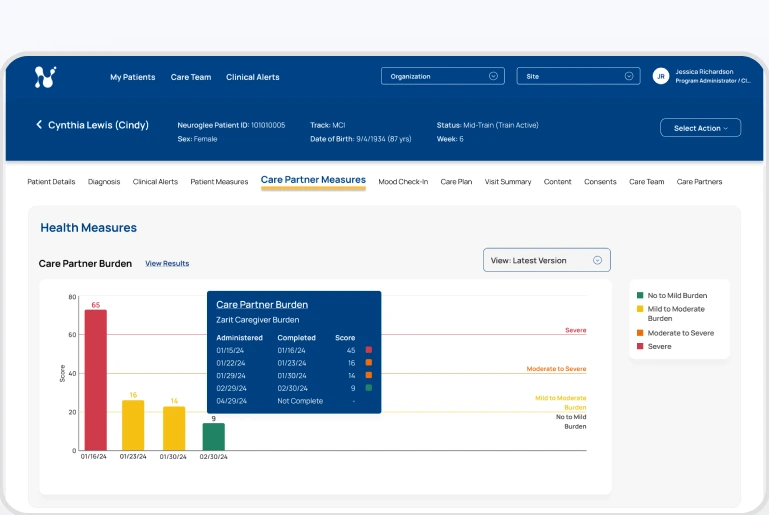Click the 01/15/24 administered date
The width and height of the screenshot is (769, 515).
coord(230,350)
